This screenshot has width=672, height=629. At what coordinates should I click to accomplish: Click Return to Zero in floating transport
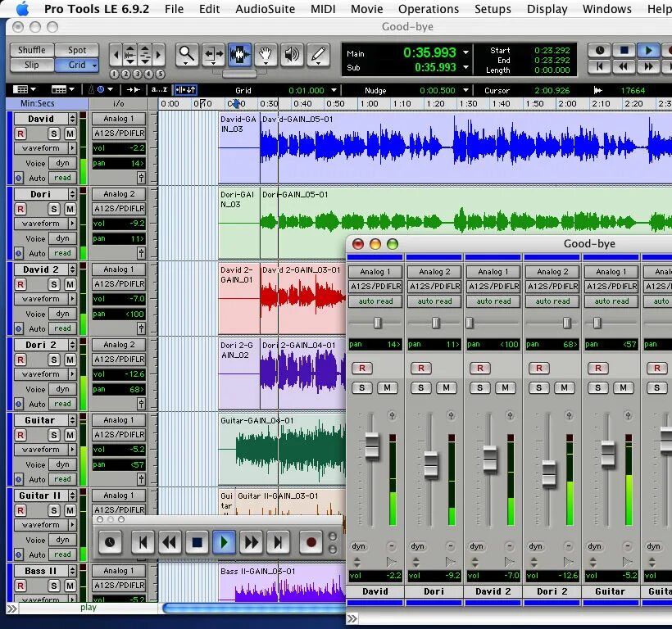tap(143, 542)
